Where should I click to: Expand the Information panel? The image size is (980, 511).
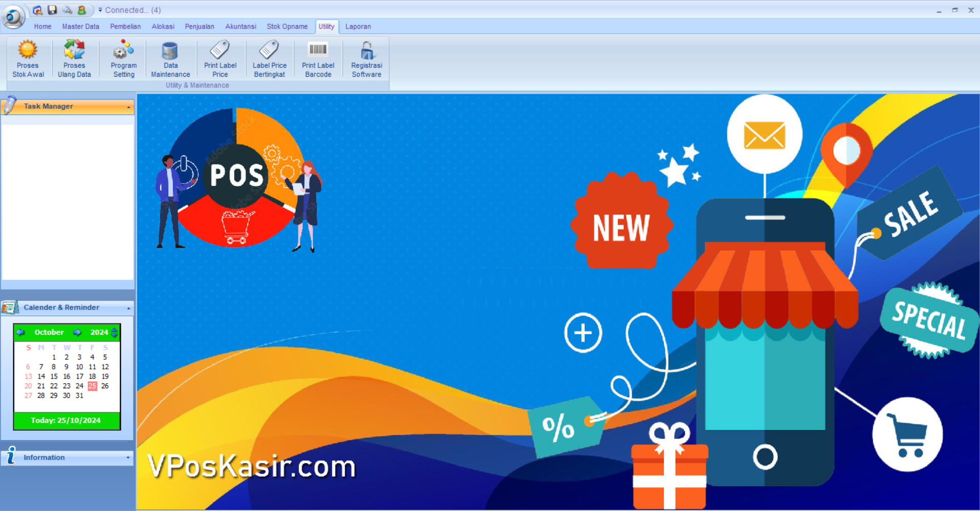pyautogui.click(x=128, y=458)
